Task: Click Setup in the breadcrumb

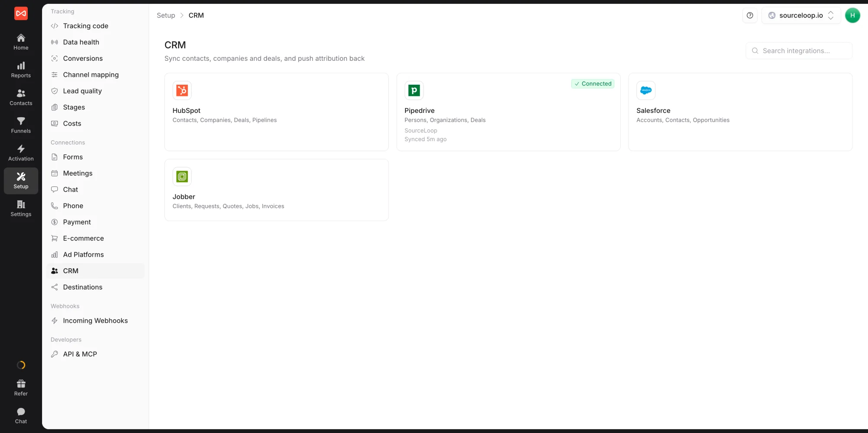Action: tap(166, 15)
